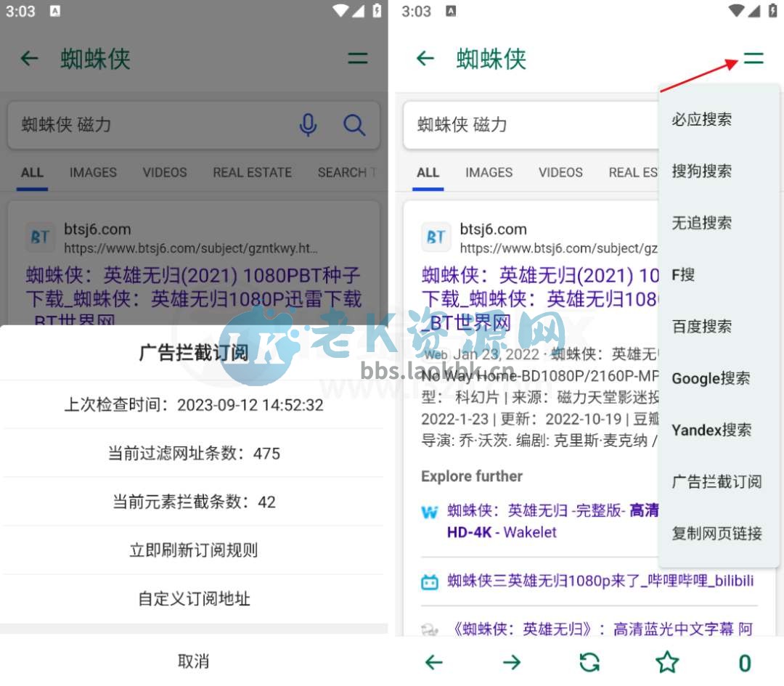Open 高清蓝光中文字幕 result link
784x686 pixels.
603,629
